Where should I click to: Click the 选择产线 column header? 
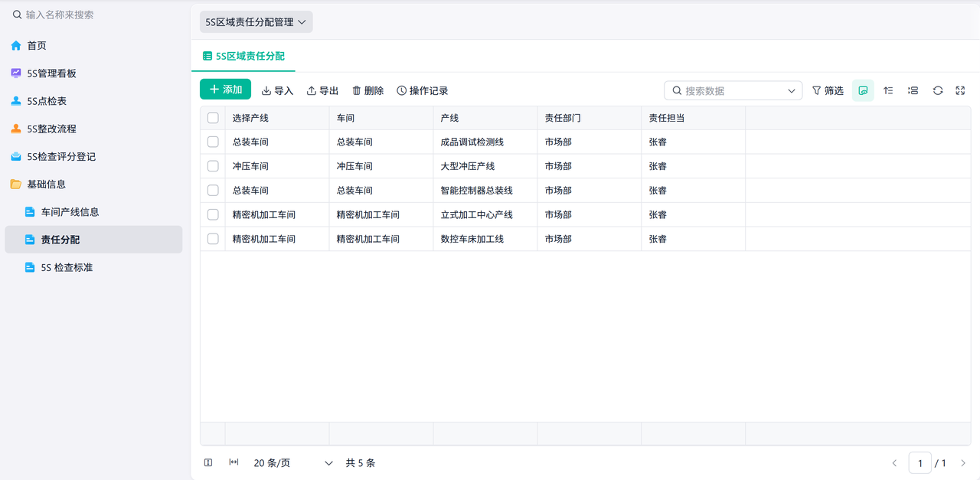(277, 118)
